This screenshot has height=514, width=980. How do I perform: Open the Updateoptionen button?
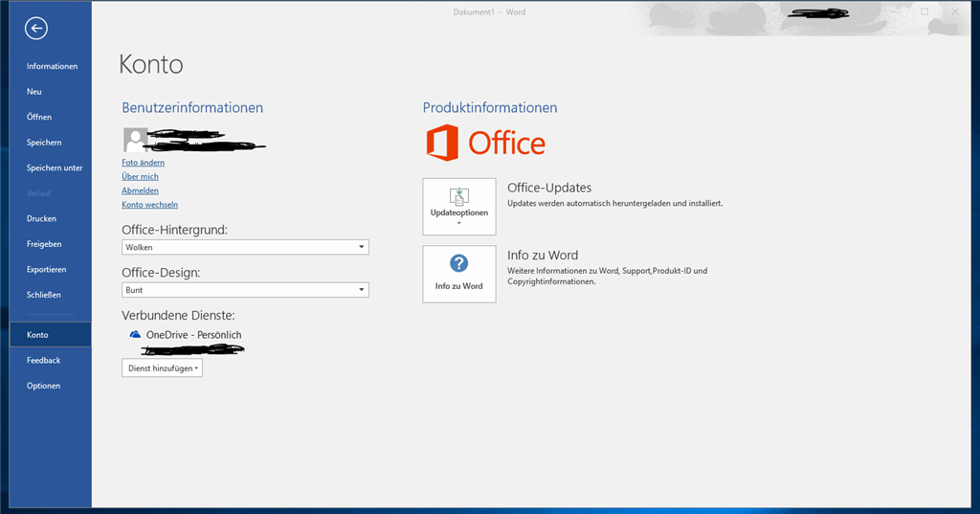459,207
